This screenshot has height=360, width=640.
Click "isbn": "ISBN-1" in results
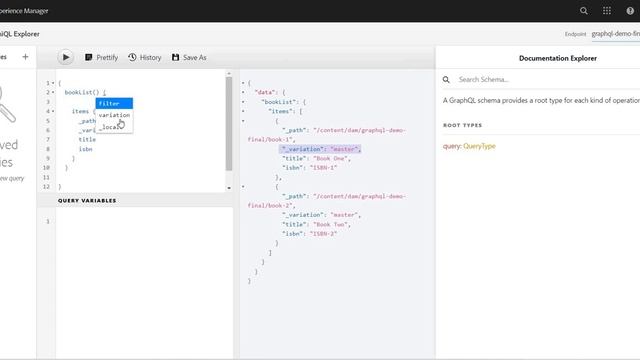pyautogui.click(x=309, y=168)
